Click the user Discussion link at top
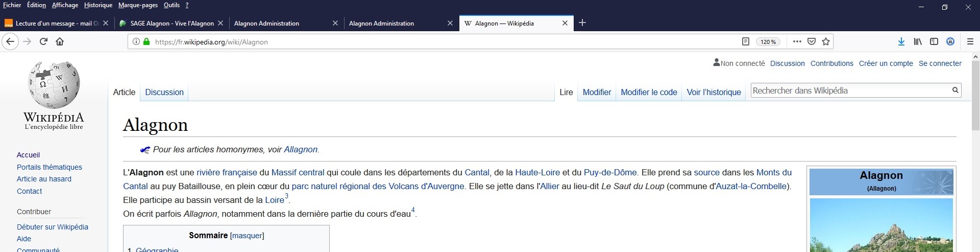The image size is (980, 252). (x=787, y=63)
